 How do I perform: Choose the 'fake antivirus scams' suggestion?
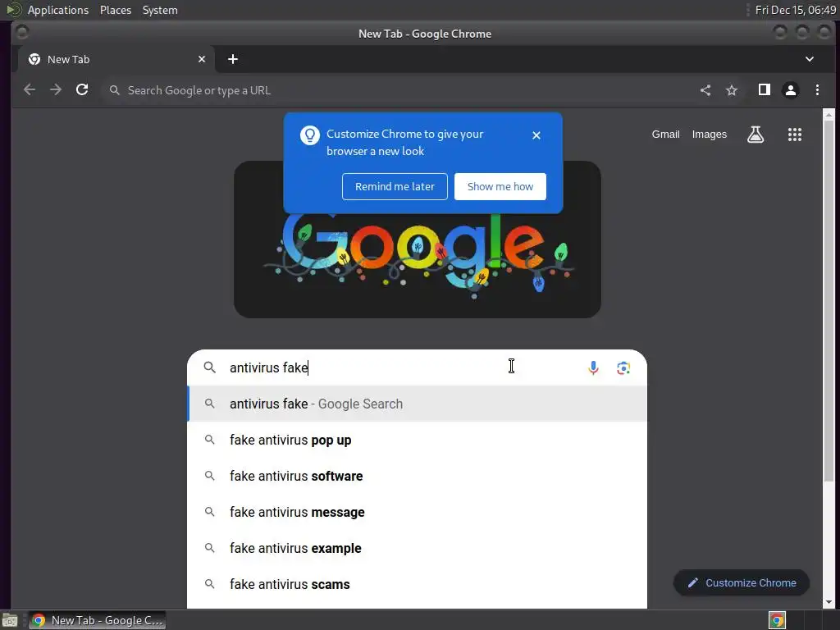pyautogui.click(x=417, y=584)
